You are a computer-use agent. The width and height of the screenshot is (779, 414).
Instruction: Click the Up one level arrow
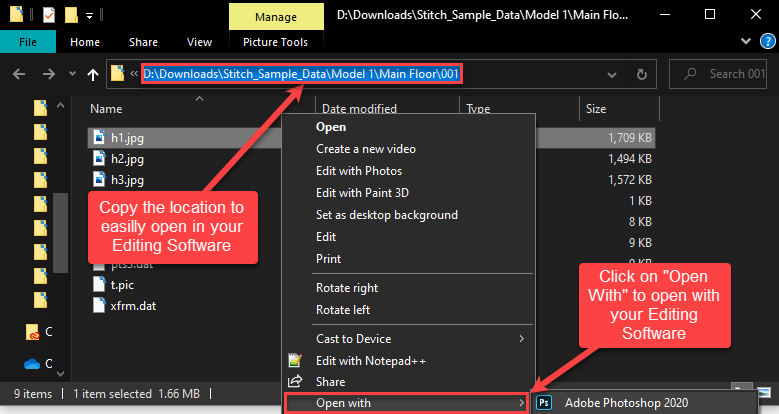pyautogui.click(x=93, y=74)
